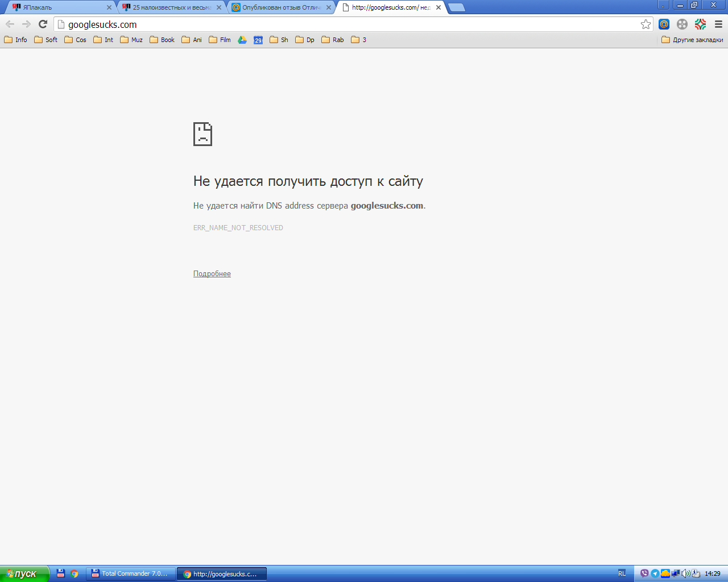
Task: Open the Rab bookmarks folder
Action: point(333,40)
